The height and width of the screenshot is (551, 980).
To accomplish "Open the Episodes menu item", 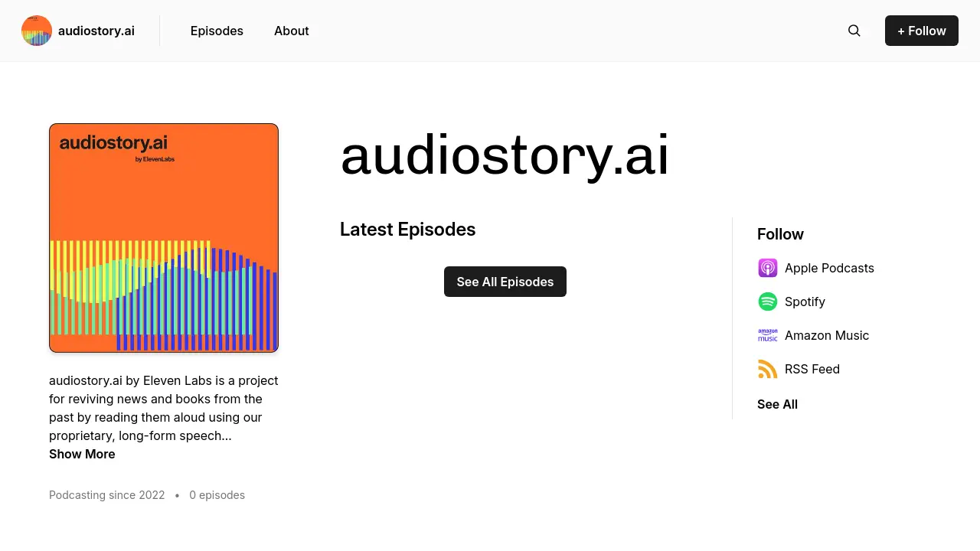I will coord(217,31).
